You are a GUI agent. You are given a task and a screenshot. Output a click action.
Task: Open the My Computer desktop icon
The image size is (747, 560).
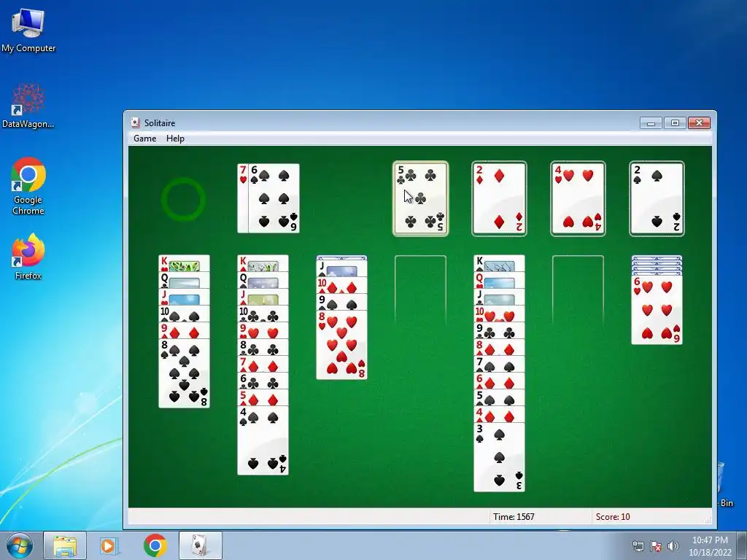(x=28, y=30)
